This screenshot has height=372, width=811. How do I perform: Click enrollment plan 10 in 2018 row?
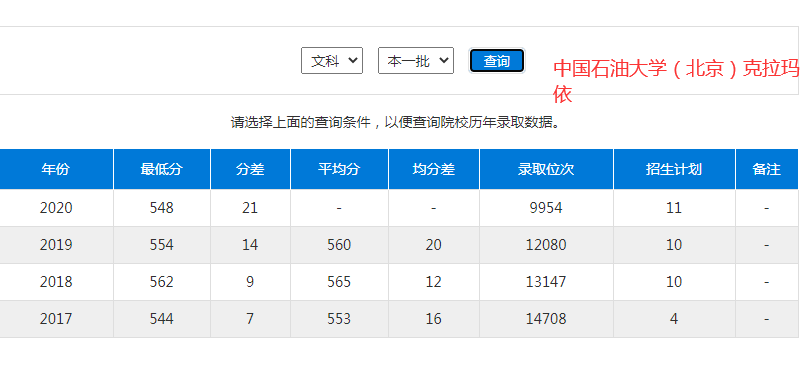674,282
